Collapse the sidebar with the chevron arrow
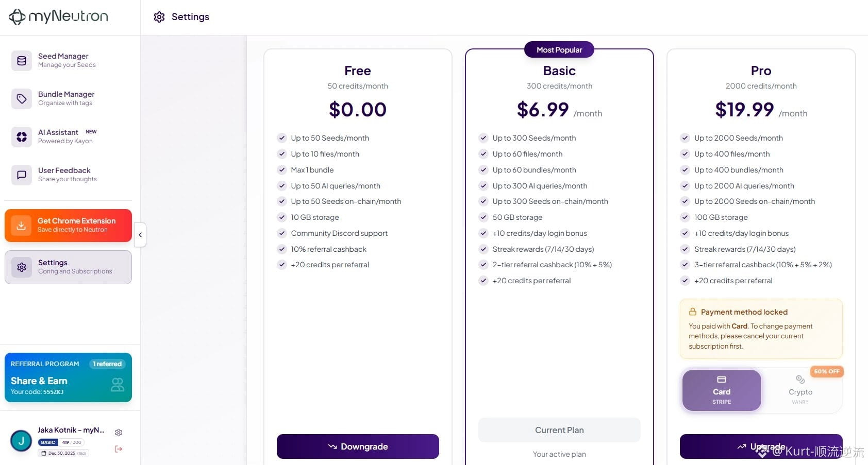Screen dimensions: 868x465 pos(140,235)
